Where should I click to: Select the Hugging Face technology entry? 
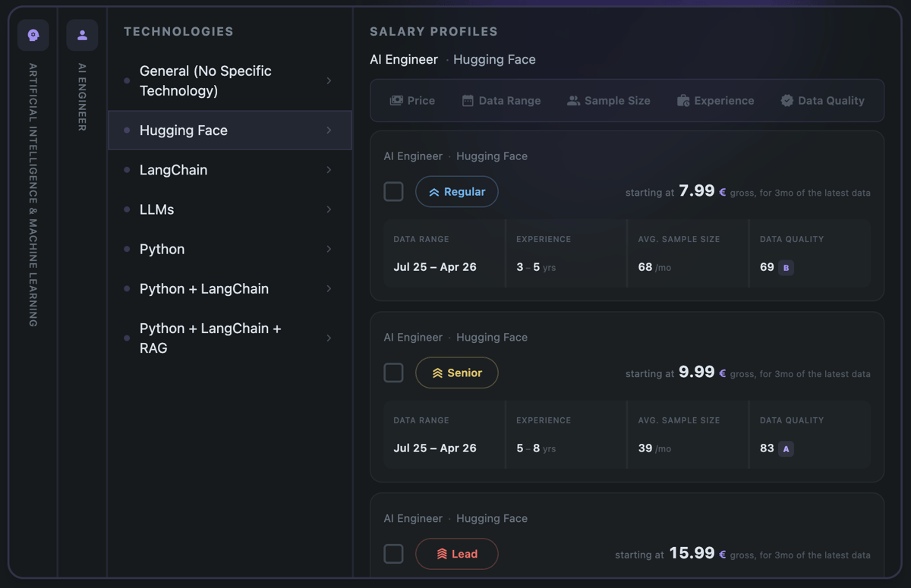coord(230,130)
